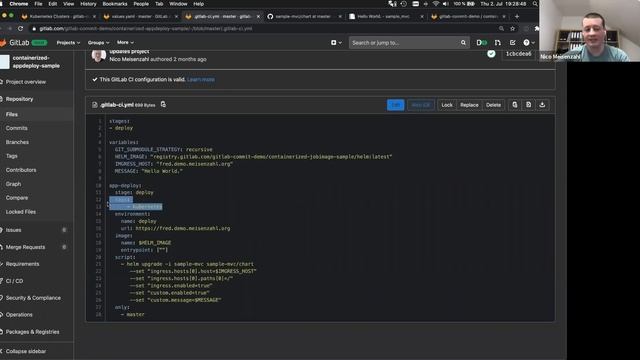640x360 pixels.
Task: Click Chrome zoom magnifier in address bar
Action: [501, 29]
